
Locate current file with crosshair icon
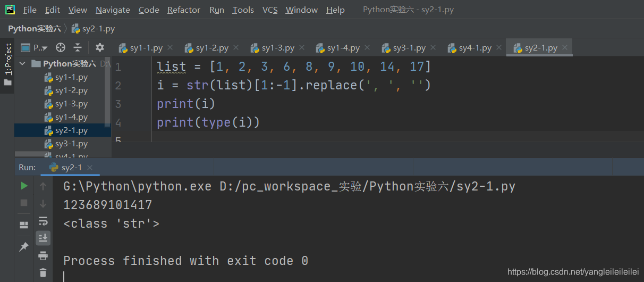(x=61, y=47)
